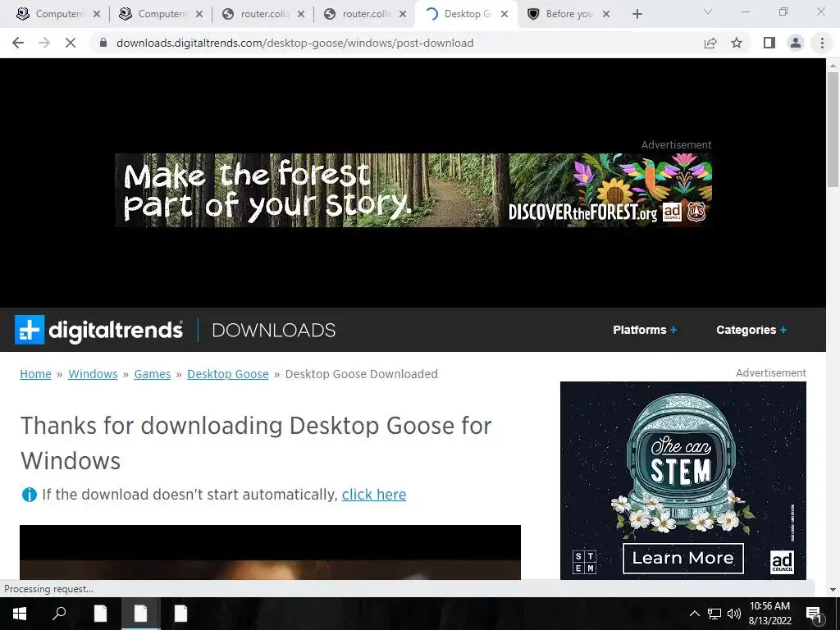Switch to the Before you tab

(x=561, y=14)
